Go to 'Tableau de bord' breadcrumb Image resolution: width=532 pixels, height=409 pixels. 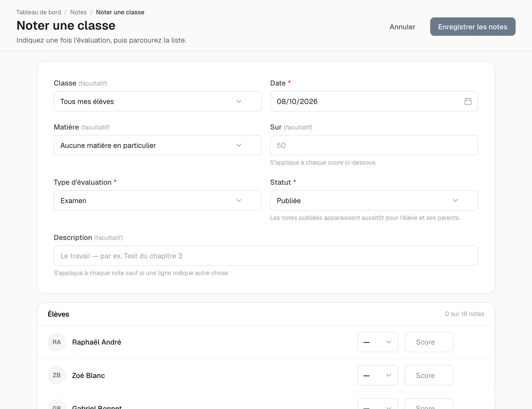tap(39, 12)
